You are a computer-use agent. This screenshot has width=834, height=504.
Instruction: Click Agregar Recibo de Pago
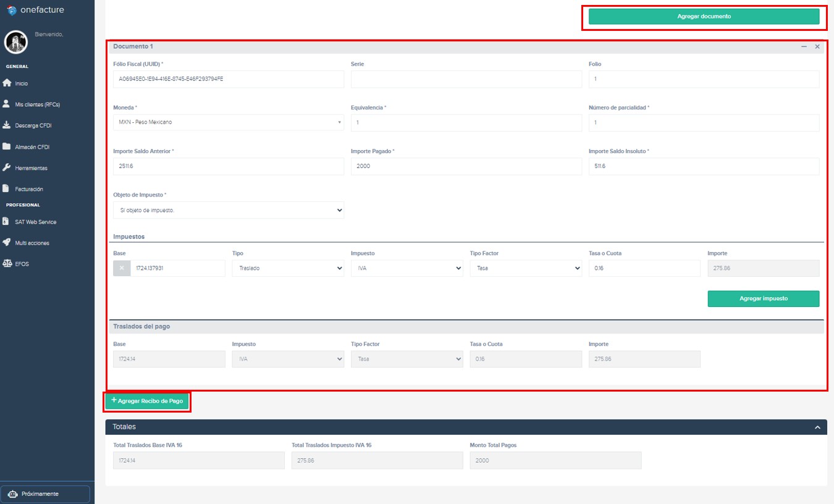[x=147, y=401]
